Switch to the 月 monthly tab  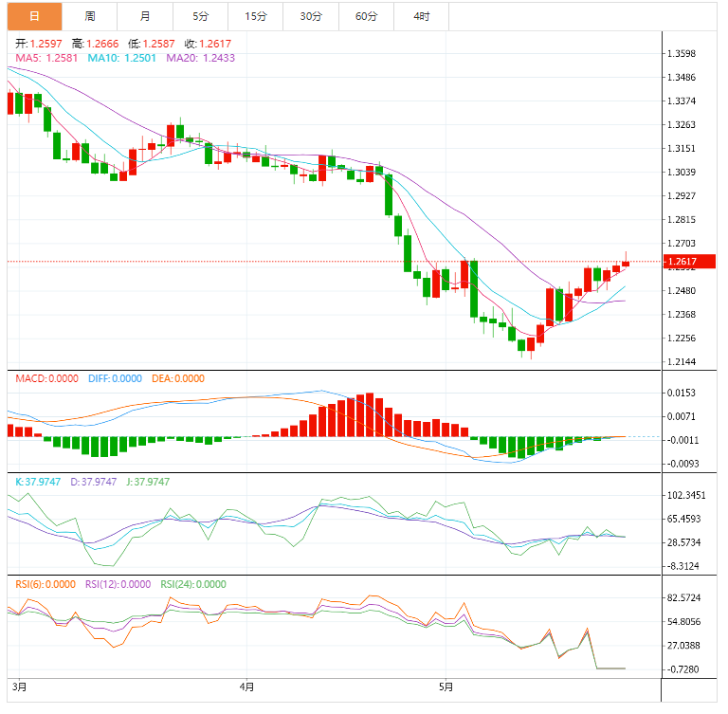[x=145, y=16]
